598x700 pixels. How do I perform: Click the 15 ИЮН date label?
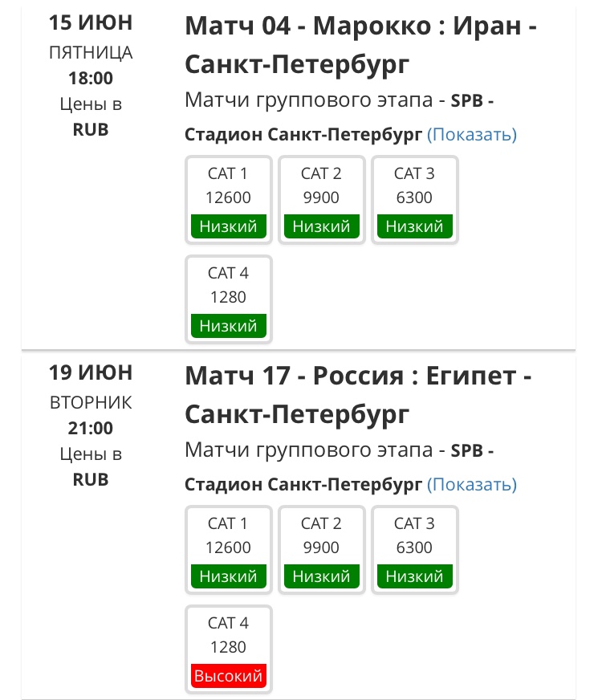point(91,22)
